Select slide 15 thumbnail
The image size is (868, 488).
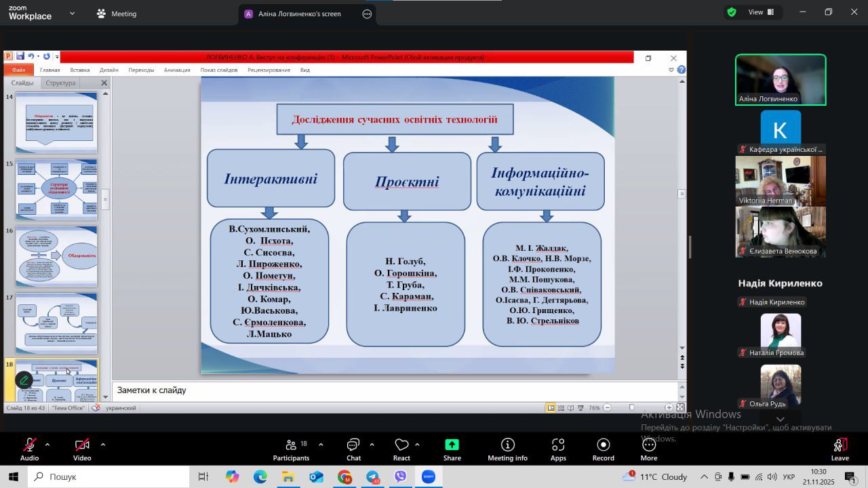(x=56, y=189)
